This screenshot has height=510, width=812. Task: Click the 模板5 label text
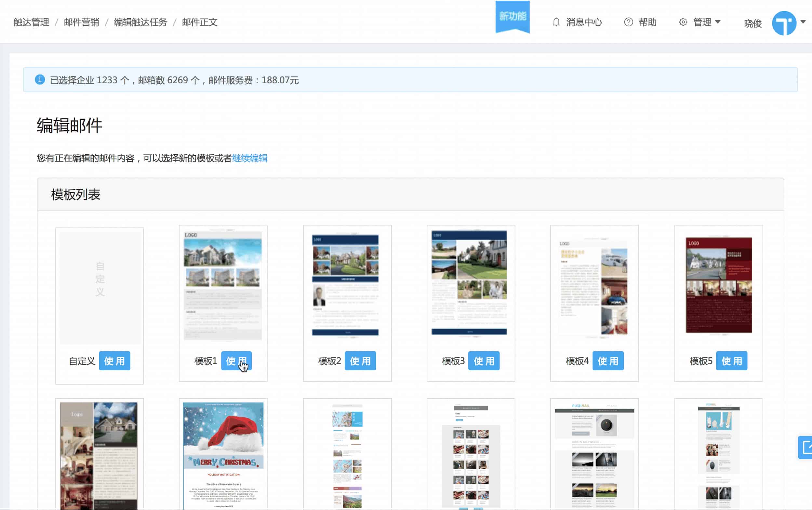click(x=701, y=361)
